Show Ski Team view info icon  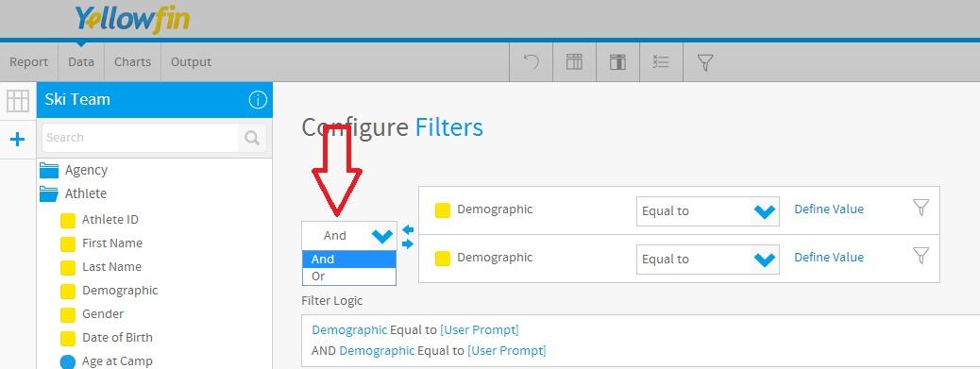pyautogui.click(x=258, y=99)
